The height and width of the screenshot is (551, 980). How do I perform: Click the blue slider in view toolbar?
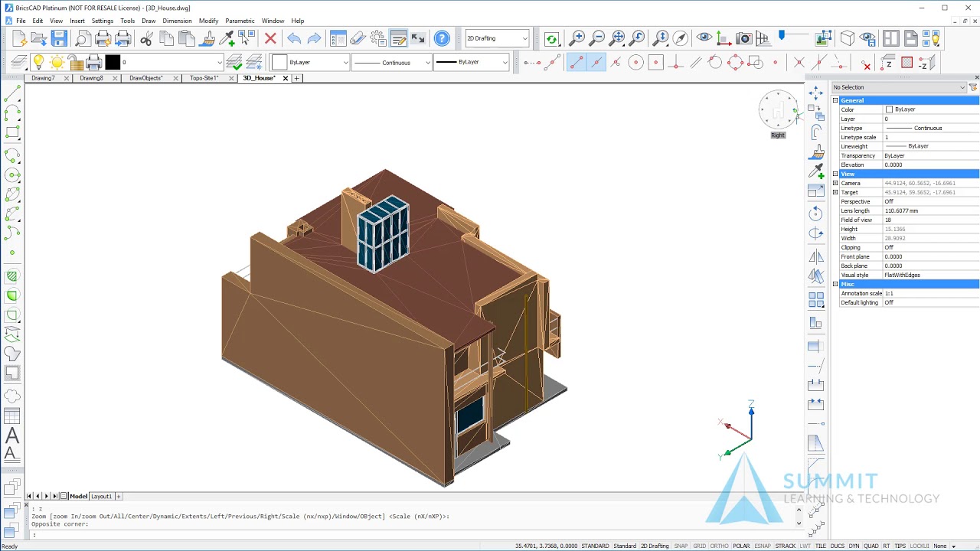(782, 35)
